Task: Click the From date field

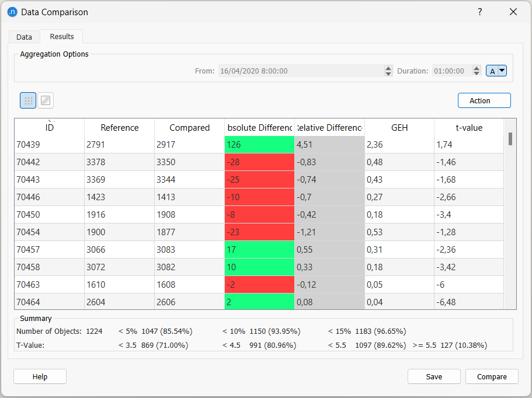Action: (x=300, y=71)
